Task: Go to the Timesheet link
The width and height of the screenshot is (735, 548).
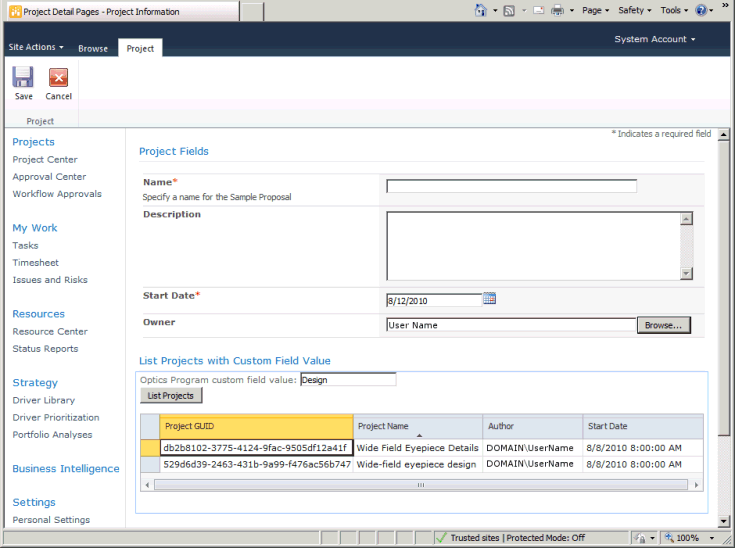Action: click(x=36, y=263)
